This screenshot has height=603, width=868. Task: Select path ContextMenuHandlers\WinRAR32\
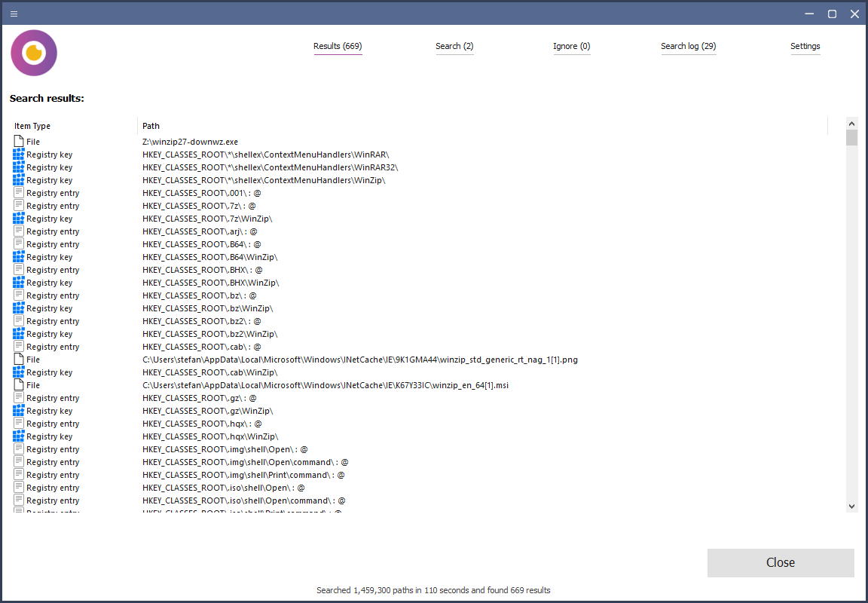pyautogui.click(x=270, y=167)
